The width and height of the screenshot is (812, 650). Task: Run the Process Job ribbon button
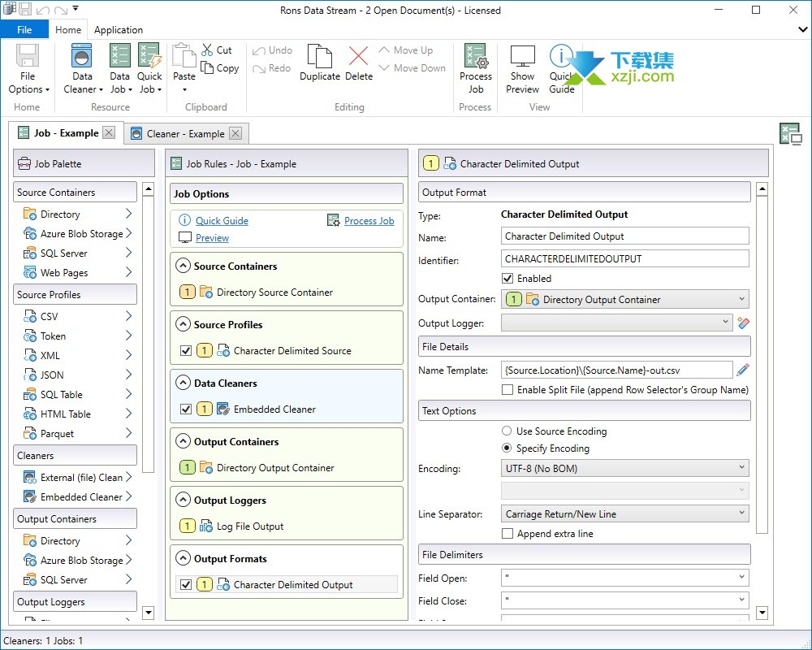click(x=475, y=69)
